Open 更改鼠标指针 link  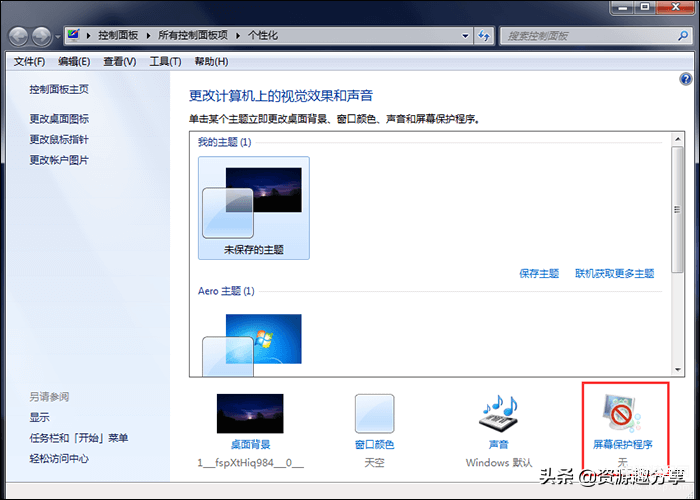tap(59, 139)
